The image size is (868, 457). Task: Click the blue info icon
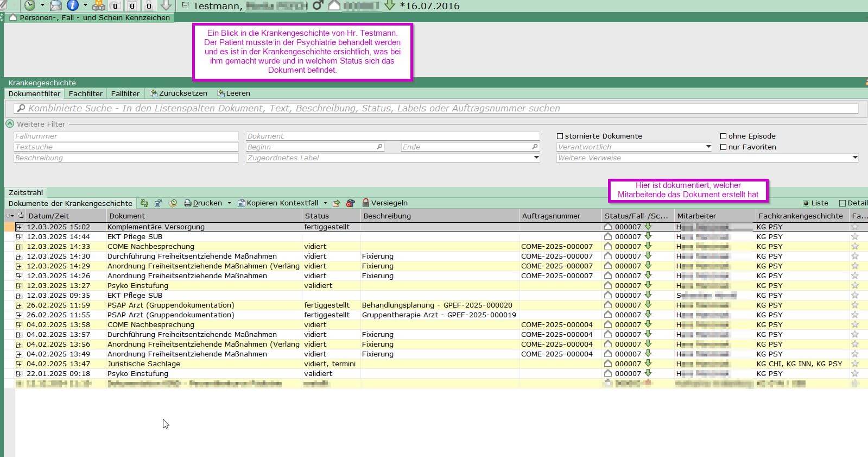tap(72, 5)
